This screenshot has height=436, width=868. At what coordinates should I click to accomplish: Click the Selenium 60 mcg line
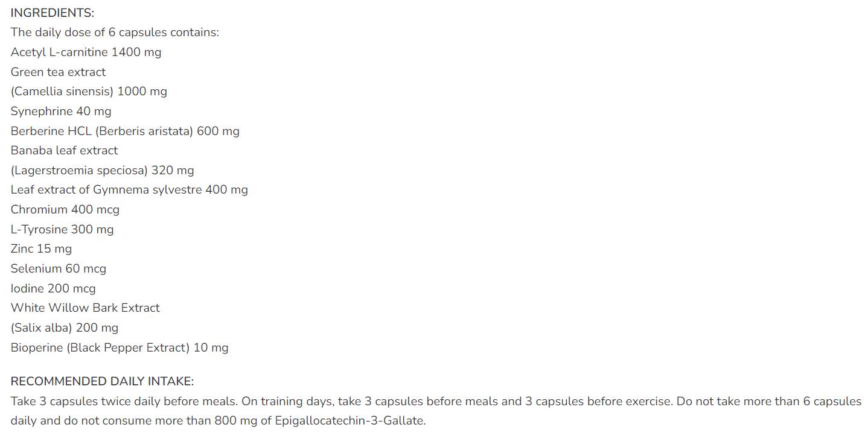click(58, 269)
